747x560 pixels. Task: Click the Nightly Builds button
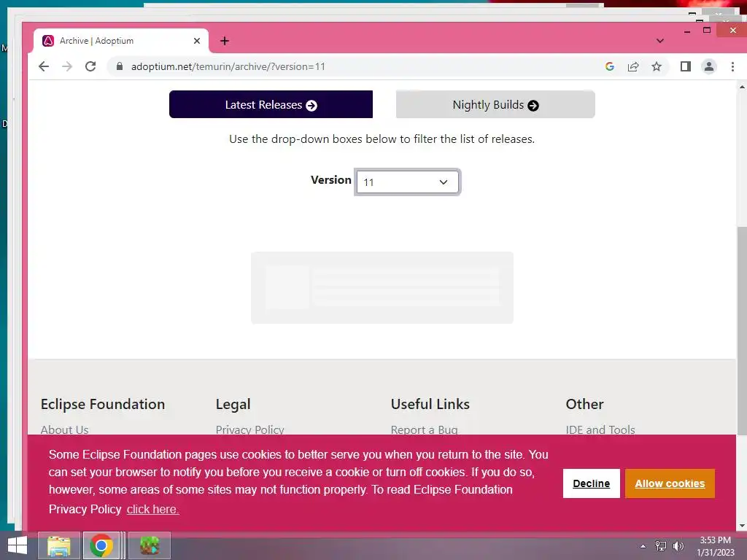[x=495, y=104]
